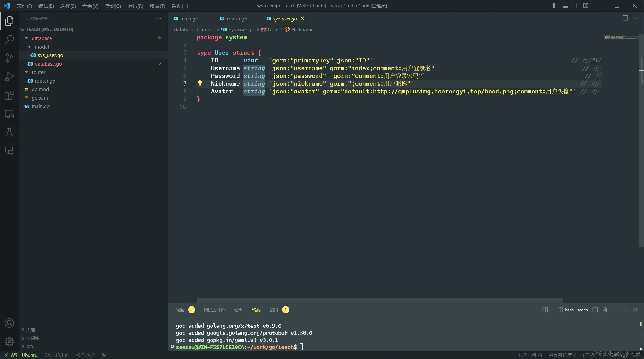Toggle the bottom panel layout button
The height and width of the screenshot is (359, 644).
(565, 6)
